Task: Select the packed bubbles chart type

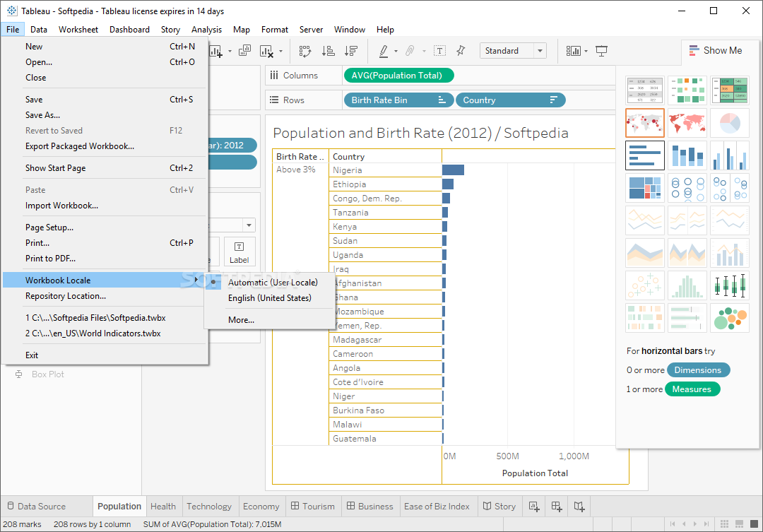Action: point(729,318)
